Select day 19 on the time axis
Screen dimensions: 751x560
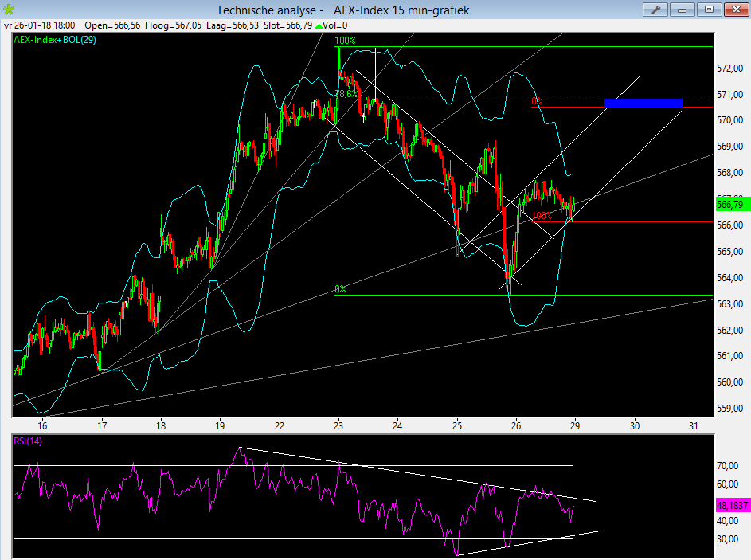220,425
